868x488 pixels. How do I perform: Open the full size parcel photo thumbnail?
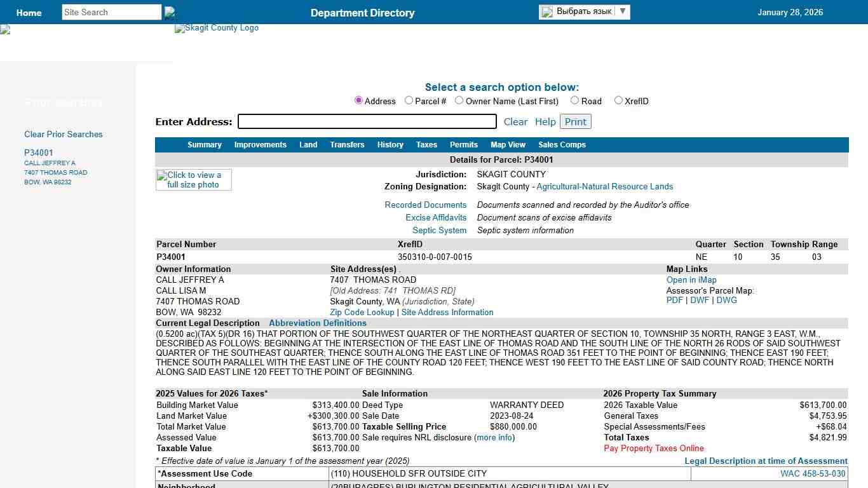click(x=193, y=180)
